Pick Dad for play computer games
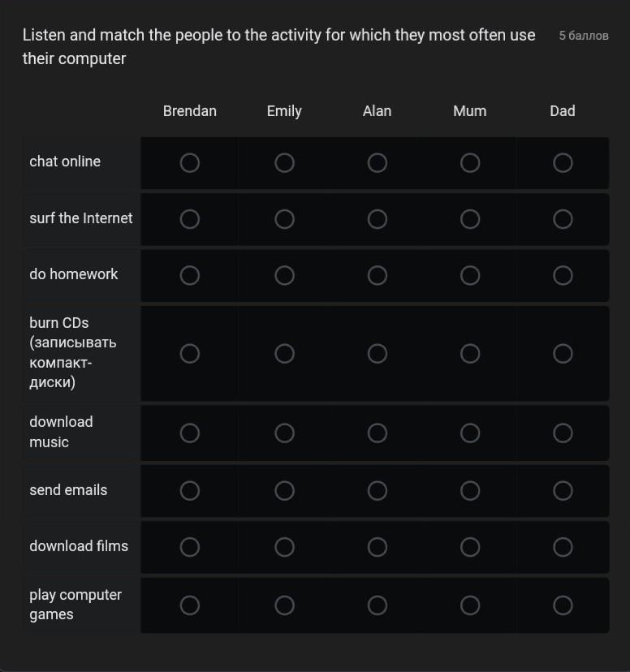630x672 pixels. [563, 605]
